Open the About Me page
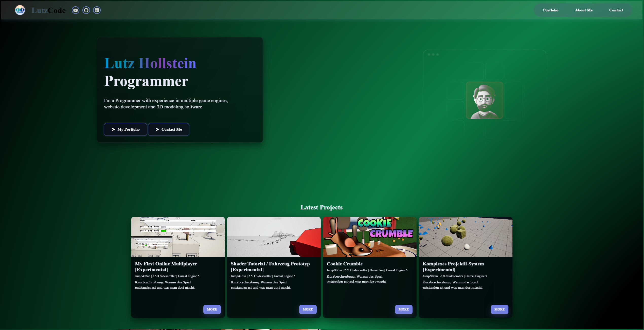644x330 pixels. (584, 10)
